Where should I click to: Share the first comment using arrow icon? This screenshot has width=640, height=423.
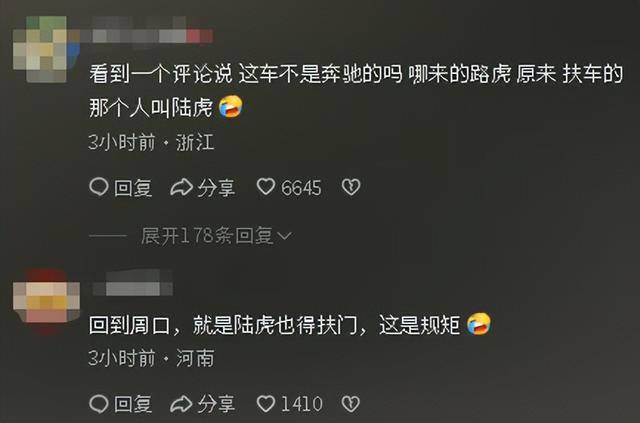tap(181, 187)
